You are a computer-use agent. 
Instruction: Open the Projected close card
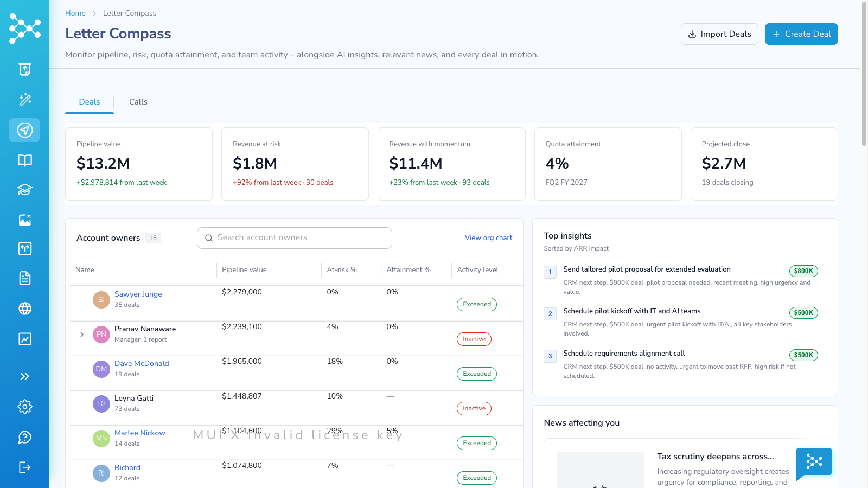pyautogui.click(x=764, y=164)
